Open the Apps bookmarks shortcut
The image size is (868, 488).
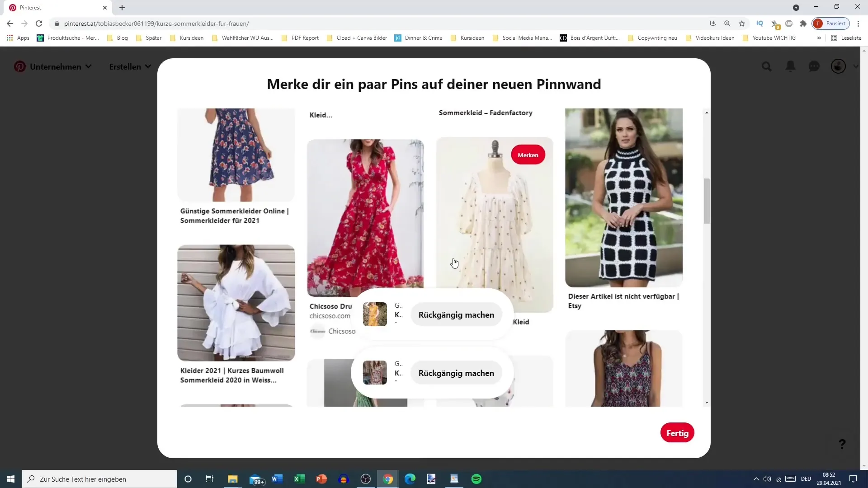(x=18, y=38)
